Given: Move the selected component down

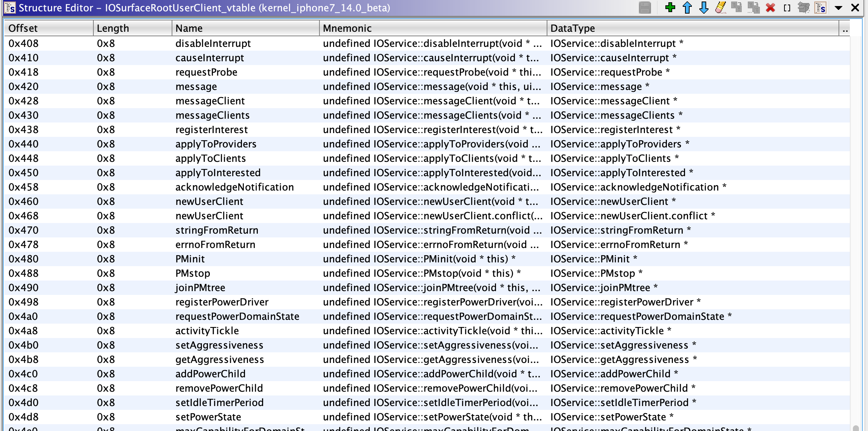Looking at the screenshot, I should pyautogui.click(x=704, y=8).
